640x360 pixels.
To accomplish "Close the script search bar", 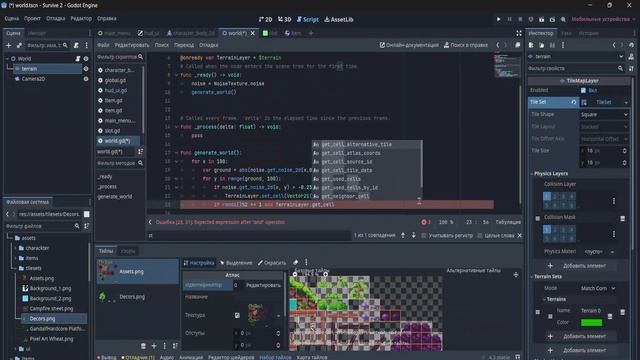I will tap(519, 235).
